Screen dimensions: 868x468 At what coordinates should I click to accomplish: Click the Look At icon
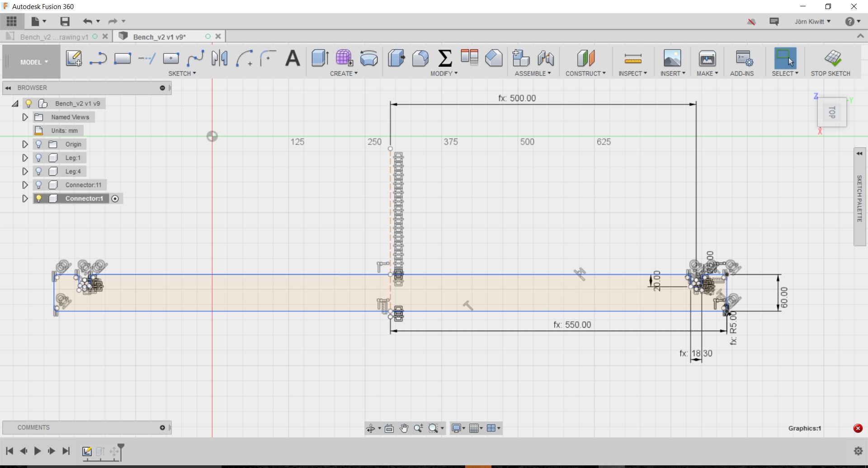coord(389,428)
